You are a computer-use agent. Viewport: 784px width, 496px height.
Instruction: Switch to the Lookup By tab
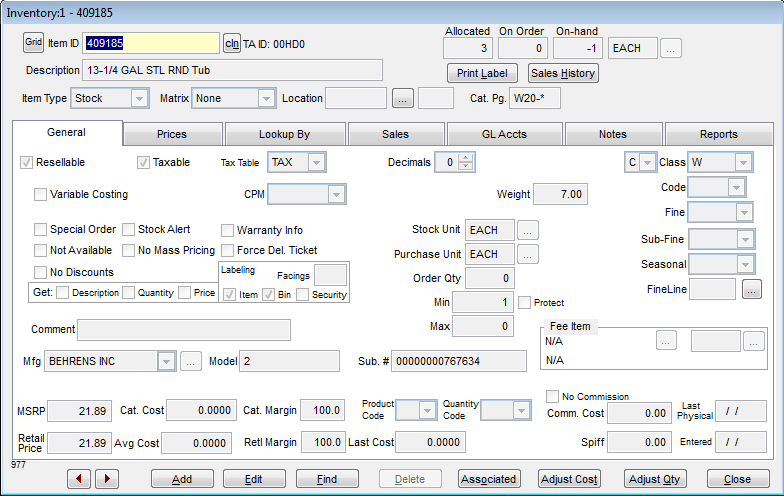tap(284, 134)
